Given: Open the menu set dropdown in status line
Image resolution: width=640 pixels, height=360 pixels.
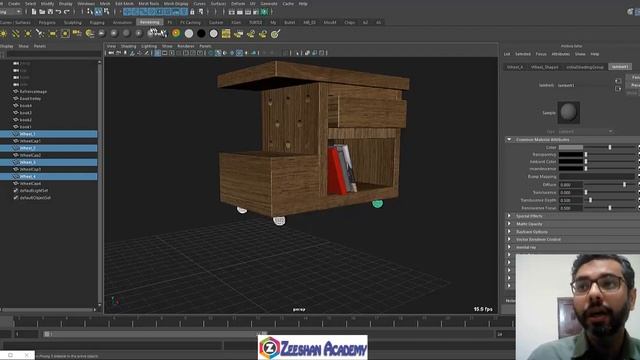Looking at the screenshot, I should tap(11, 12).
